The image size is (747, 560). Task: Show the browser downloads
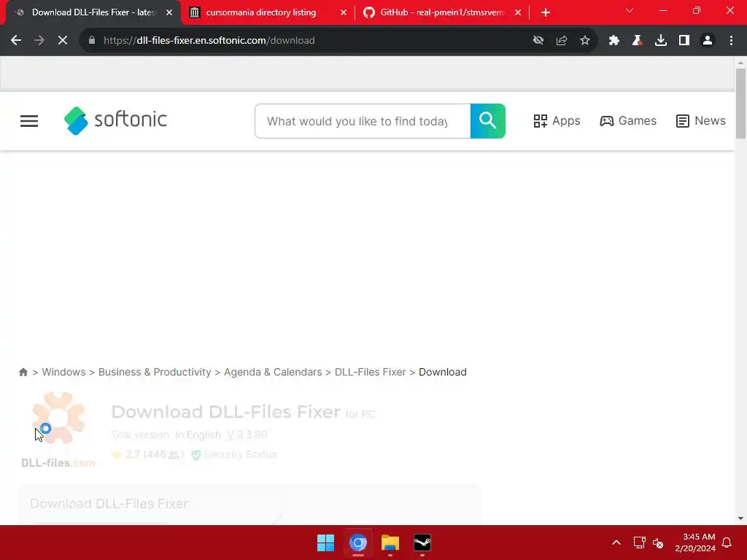(661, 41)
